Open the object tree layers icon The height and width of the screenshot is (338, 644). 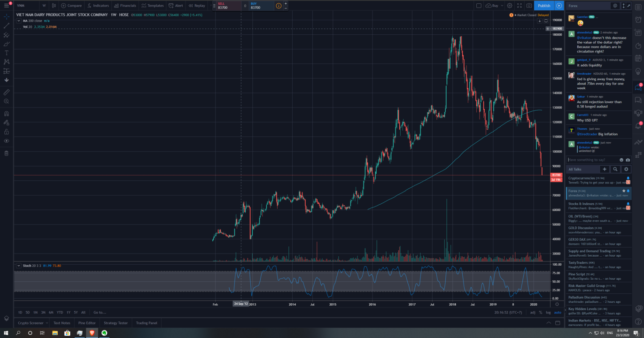[7, 318]
